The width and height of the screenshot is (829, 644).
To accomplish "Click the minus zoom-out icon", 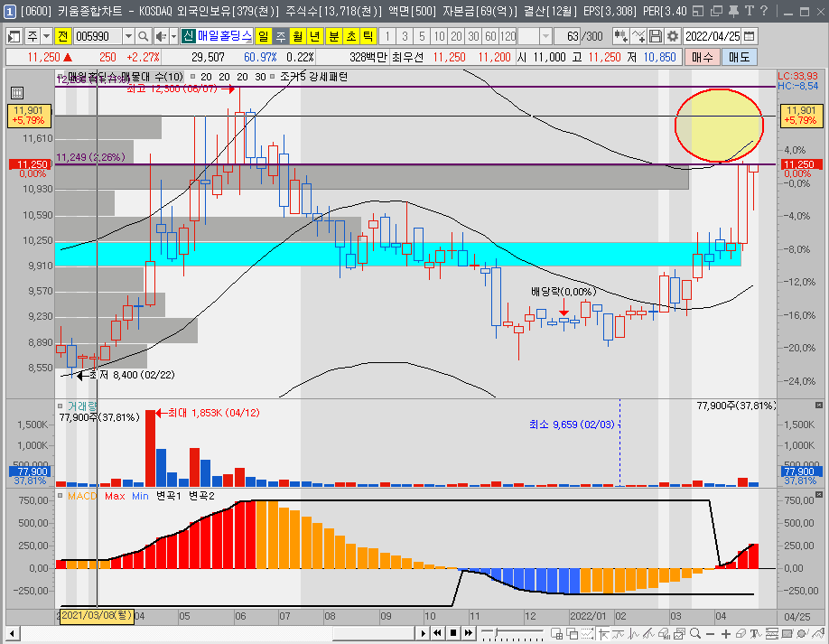I will coord(710,633).
